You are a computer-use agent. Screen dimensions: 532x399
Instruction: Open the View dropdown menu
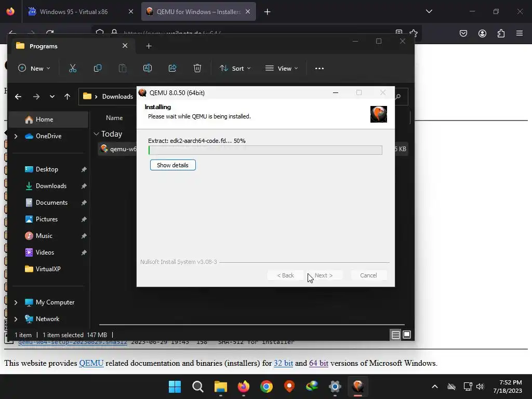click(x=282, y=68)
